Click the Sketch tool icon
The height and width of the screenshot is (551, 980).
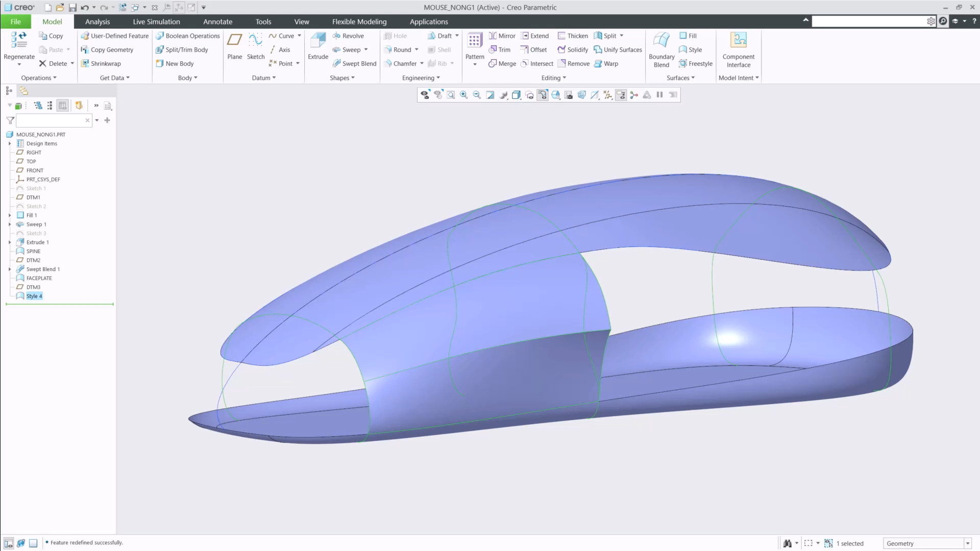(x=256, y=40)
